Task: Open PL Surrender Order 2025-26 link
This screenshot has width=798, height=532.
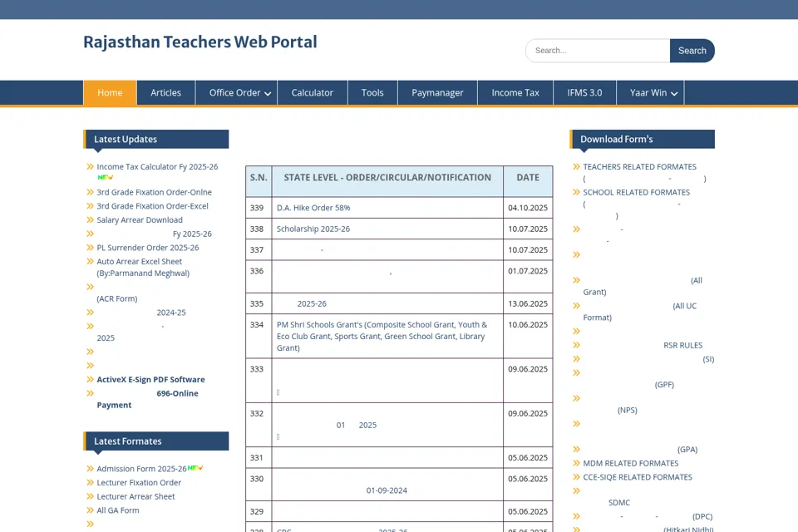Action: (x=148, y=248)
